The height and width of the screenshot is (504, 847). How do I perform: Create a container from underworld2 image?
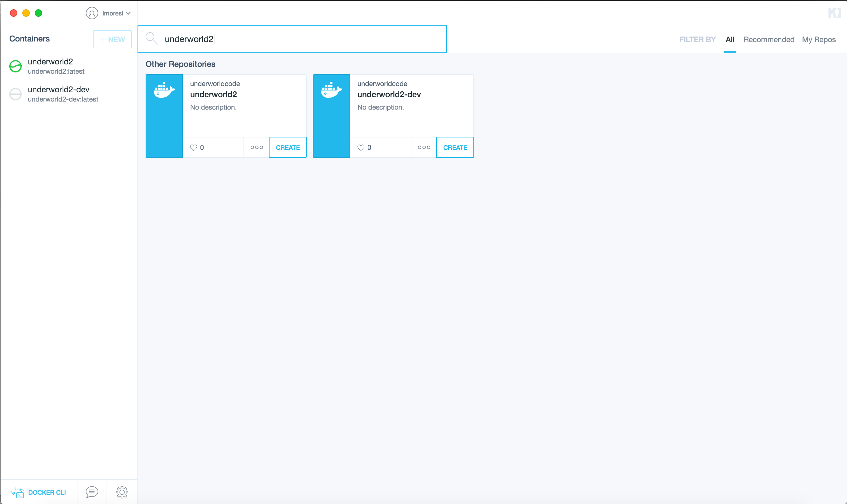click(x=288, y=147)
